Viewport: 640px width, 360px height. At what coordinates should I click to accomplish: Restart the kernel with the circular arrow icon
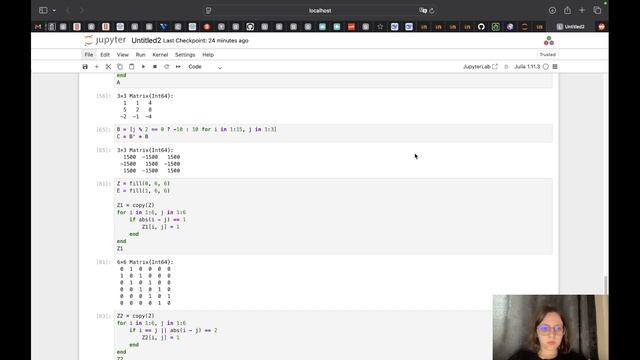tap(167, 67)
